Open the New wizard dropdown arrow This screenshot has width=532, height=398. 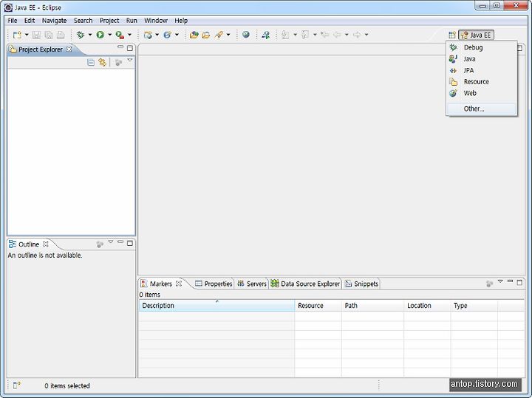(x=27, y=35)
